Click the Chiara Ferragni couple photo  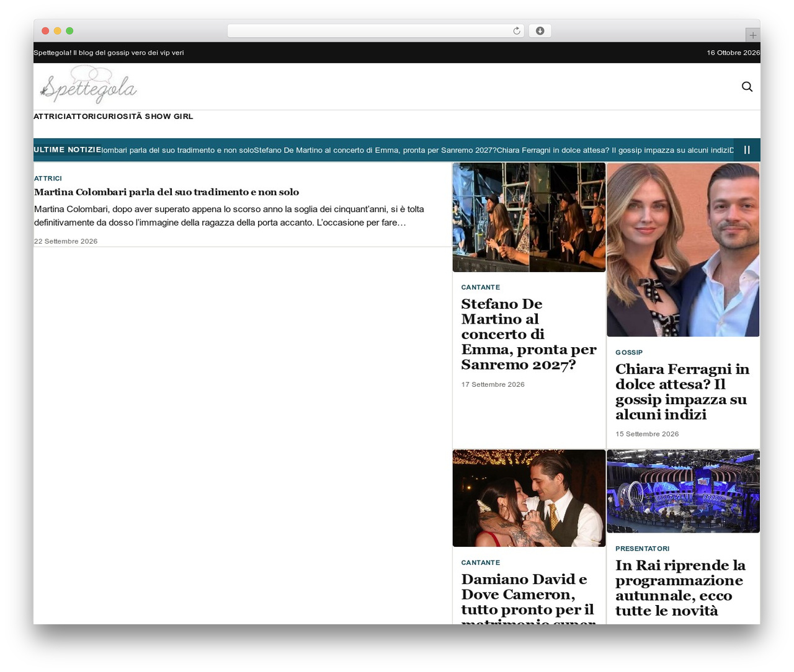pos(683,250)
